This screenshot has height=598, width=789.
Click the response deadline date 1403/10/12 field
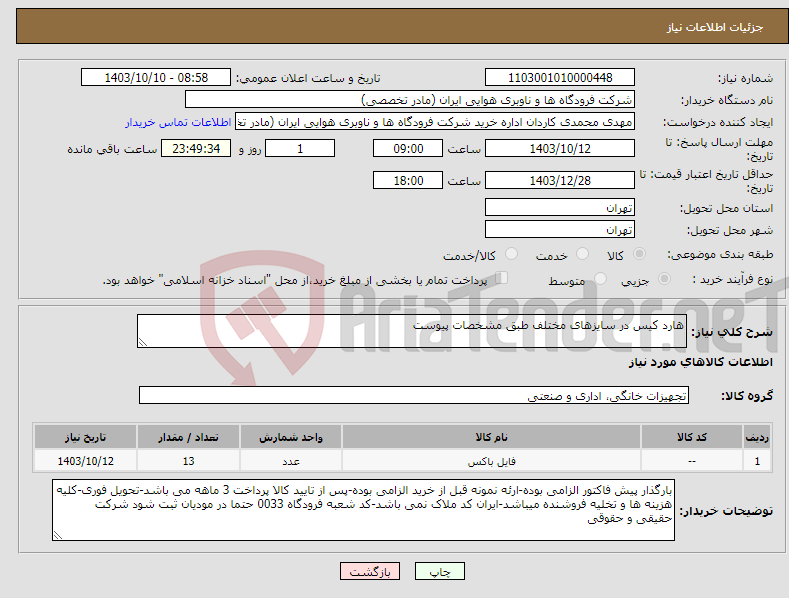coord(560,148)
